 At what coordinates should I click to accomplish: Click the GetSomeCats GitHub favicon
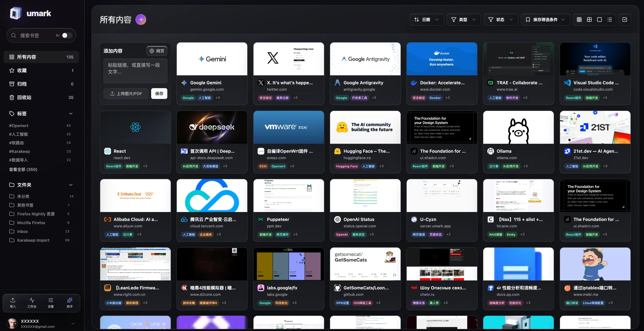pos(338,288)
